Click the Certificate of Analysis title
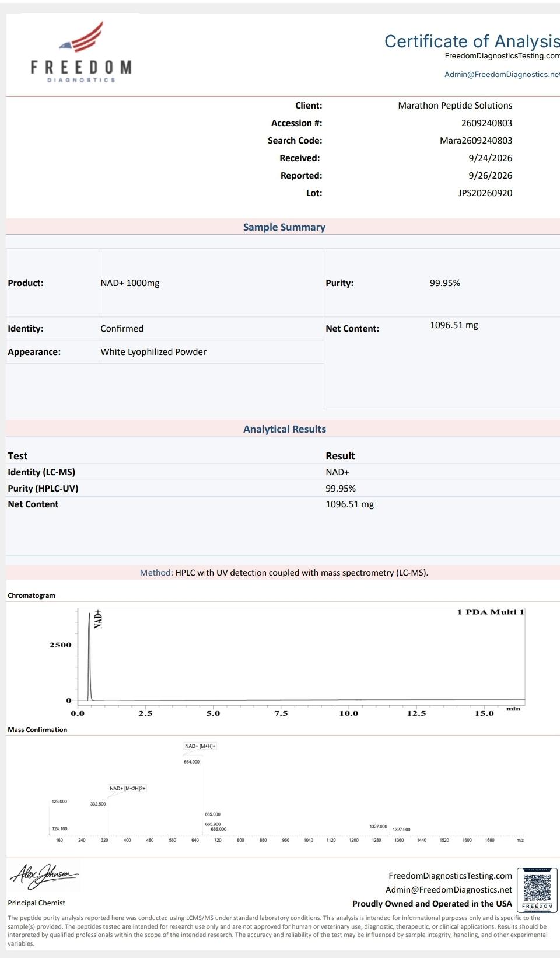 tap(472, 41)
